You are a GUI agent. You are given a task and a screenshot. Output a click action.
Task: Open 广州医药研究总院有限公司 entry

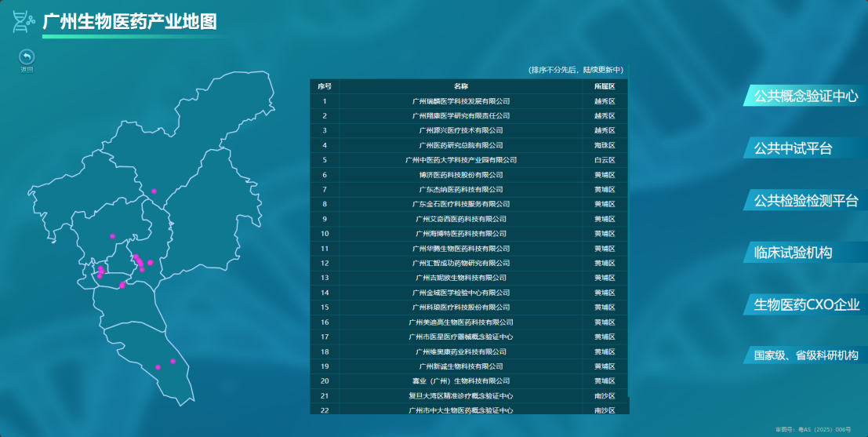click(x=460, y=145)
